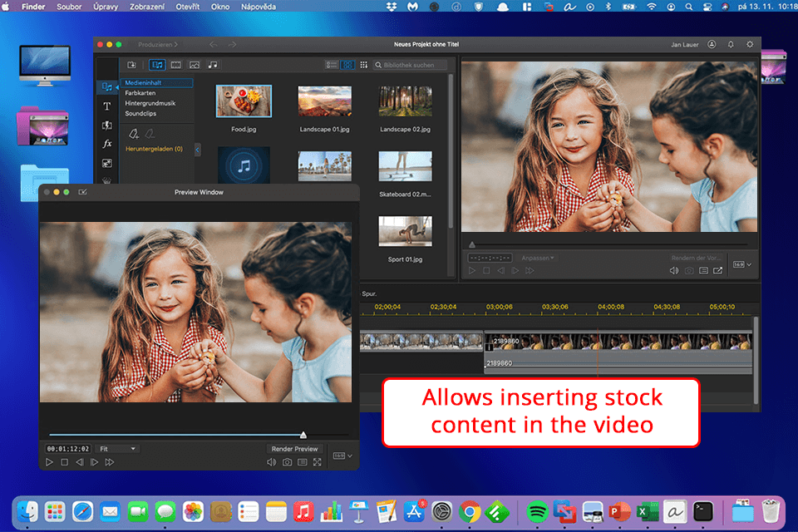This screenshot has height=532, width=798.
Task: Dock the Preview Window with title bar icon
Action: [x=82, y=192]
